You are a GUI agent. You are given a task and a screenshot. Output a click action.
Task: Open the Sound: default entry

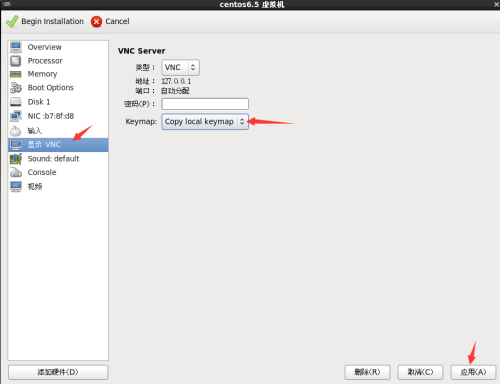58,159
